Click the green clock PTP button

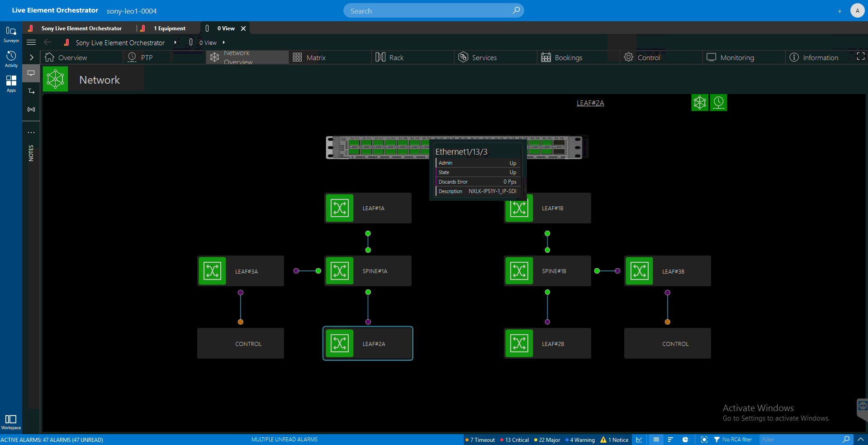coord(718,103)
